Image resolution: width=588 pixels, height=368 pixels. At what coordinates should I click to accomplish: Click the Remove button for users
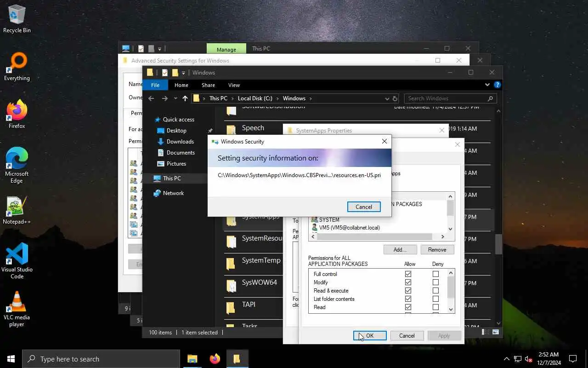point(437,249)
